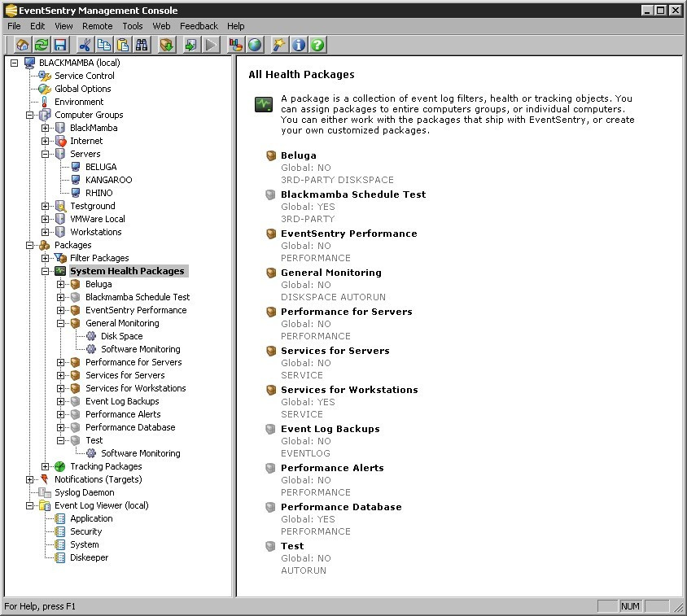Click the Copy toolbar icon
Image resolution: width=687 pixels, height=616 pixels.
point(104,45)
